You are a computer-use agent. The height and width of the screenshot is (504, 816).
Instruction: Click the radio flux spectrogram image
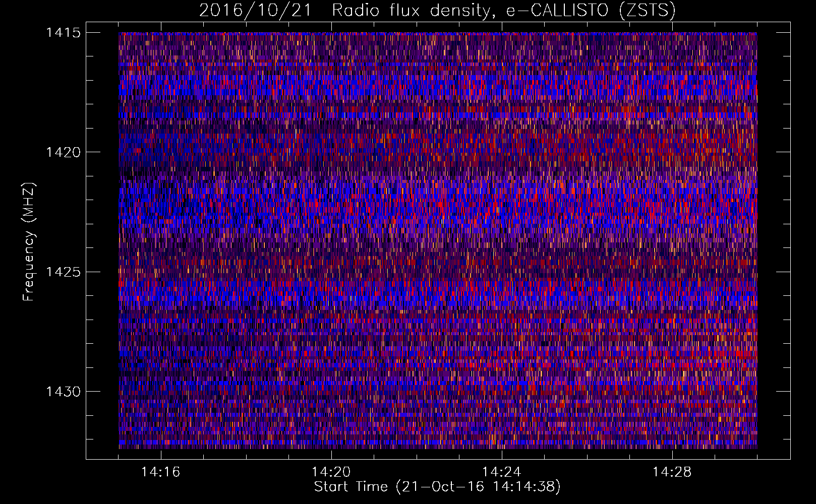click(438, 240)
